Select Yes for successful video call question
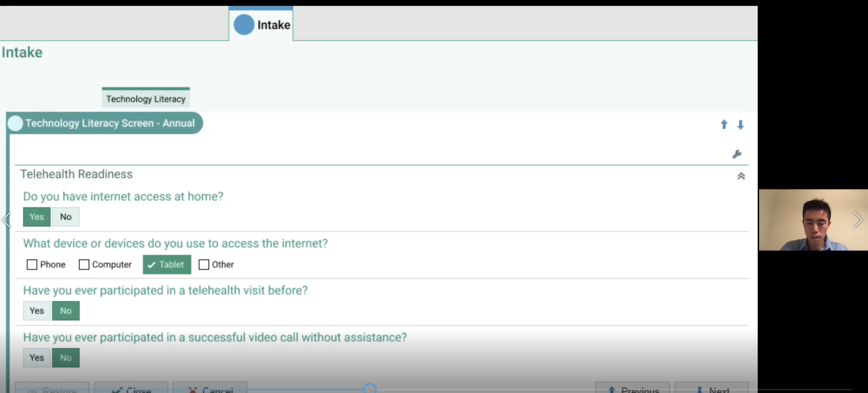Viewport: 868px width, 393px height. coord(36,358)
